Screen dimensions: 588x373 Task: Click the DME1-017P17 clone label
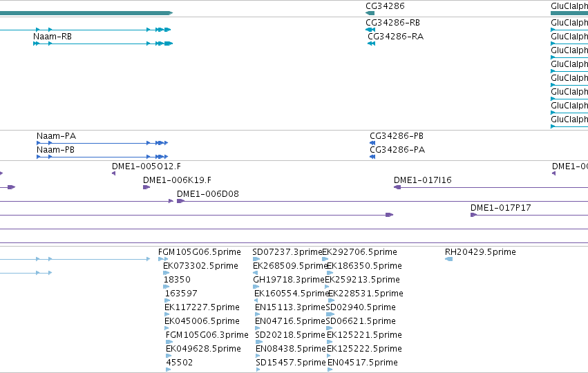click(x=501, y=208)
